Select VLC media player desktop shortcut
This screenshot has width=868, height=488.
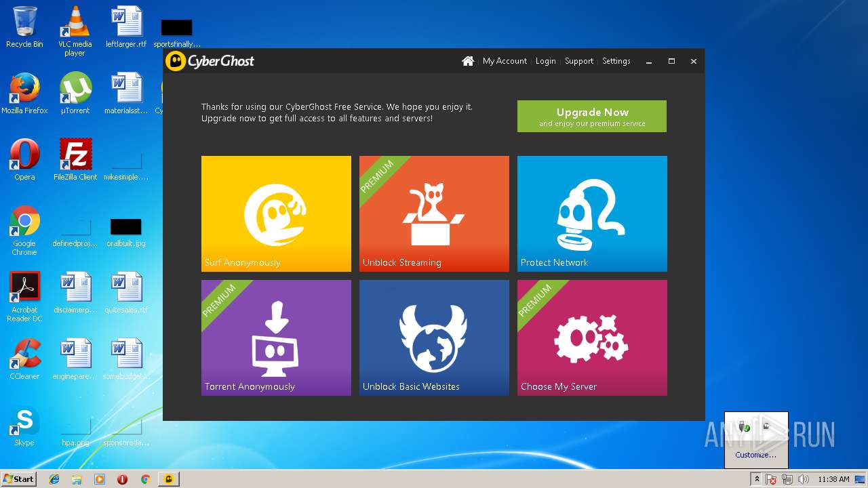tap(75, 31)
